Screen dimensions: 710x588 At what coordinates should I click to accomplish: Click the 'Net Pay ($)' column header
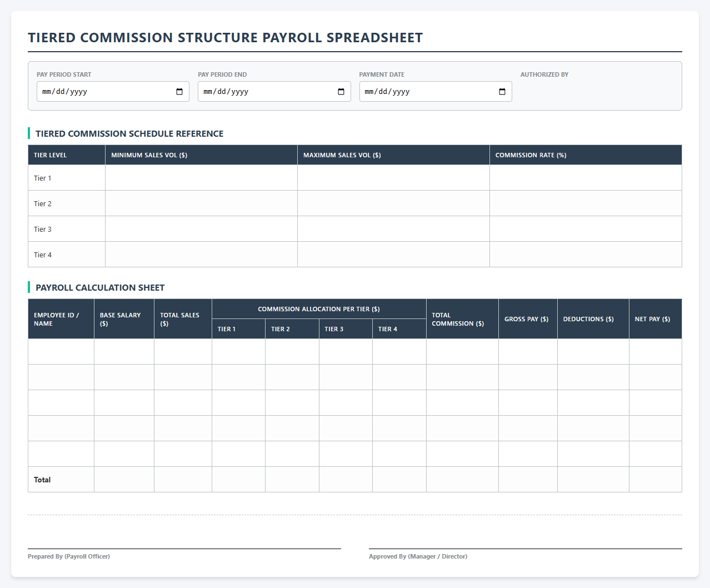[x=656, y=319]
